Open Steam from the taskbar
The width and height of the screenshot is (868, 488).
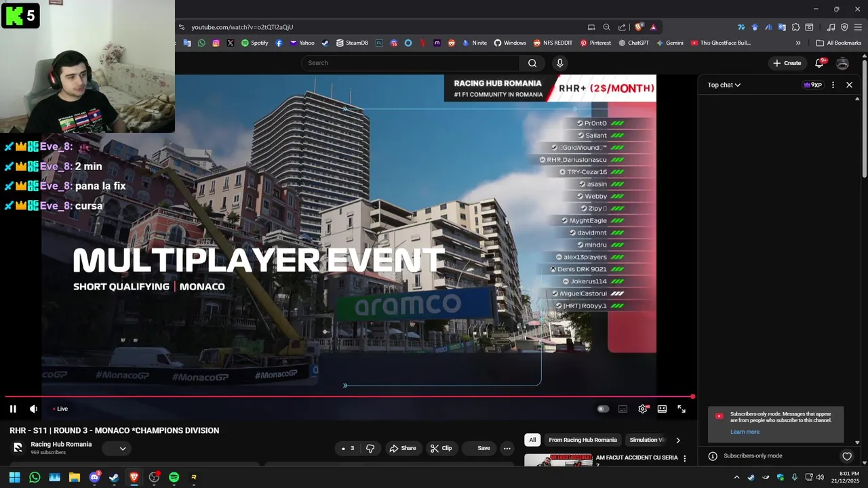(114, 477)
